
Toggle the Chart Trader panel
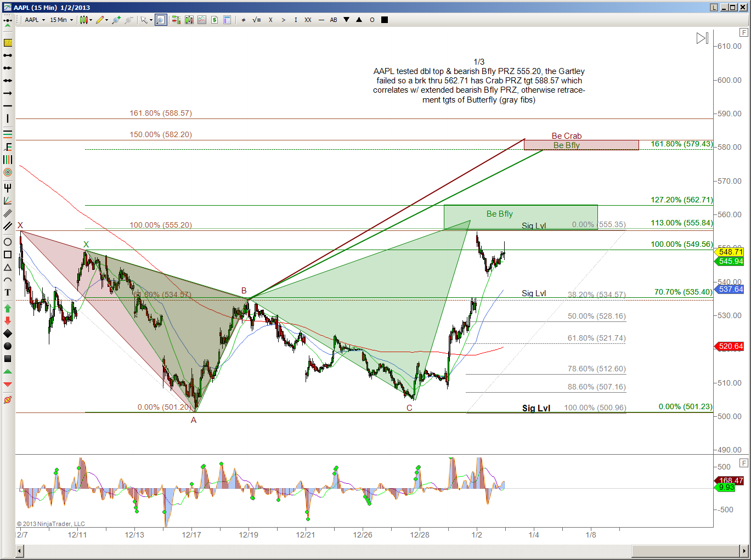click(214, 20)
